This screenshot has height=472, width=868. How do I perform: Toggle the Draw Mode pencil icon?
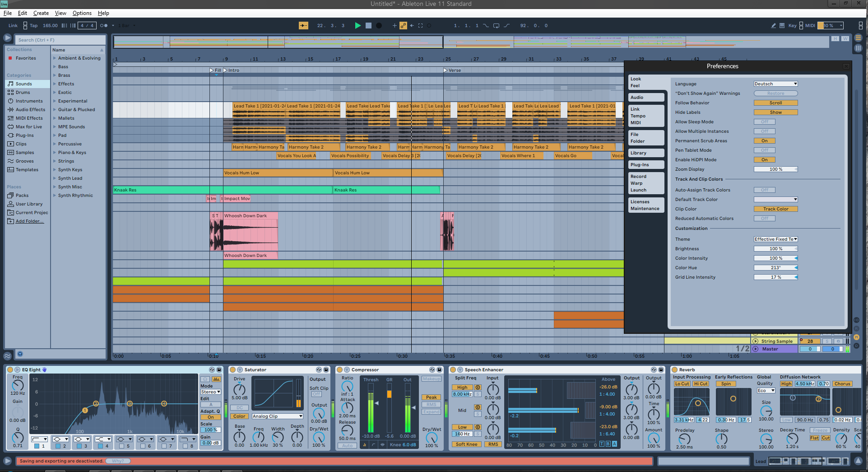coord(774,26)
